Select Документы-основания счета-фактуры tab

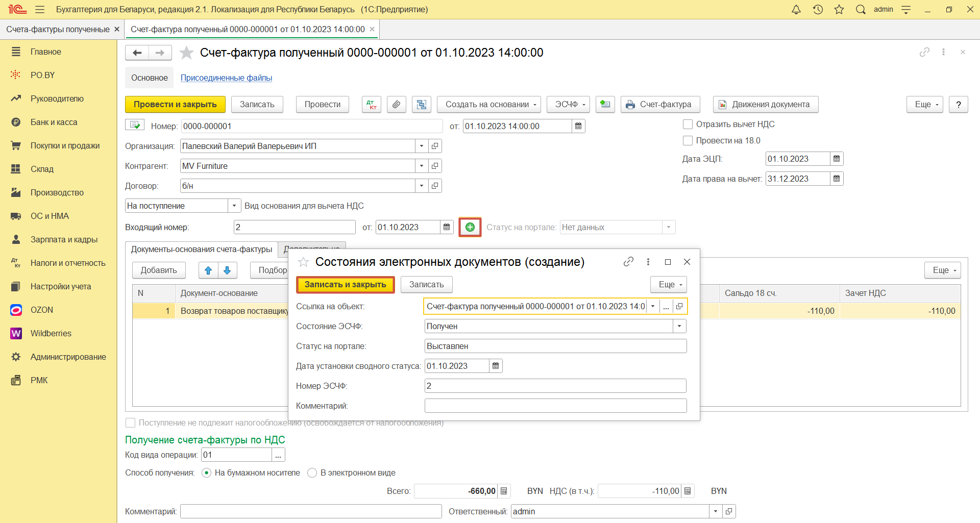coord(202,249)
